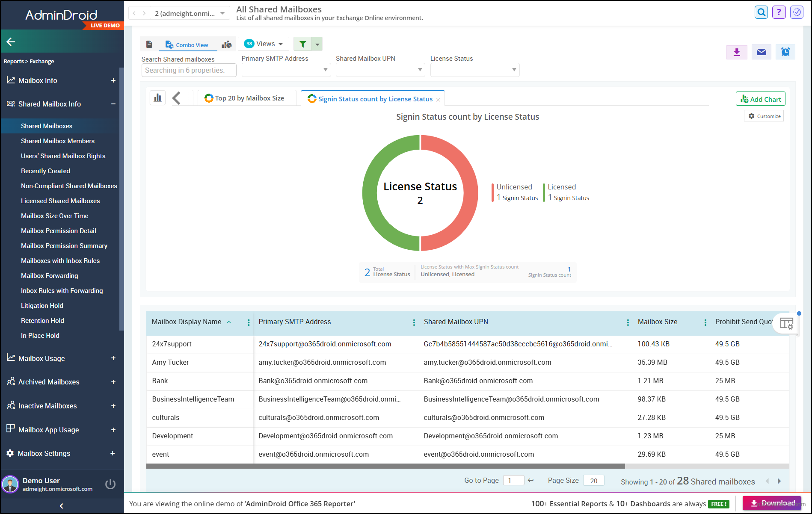Viewport: 812px width, 514px height.
Task: Click the Customize gear button
Action: click(764, 116)
